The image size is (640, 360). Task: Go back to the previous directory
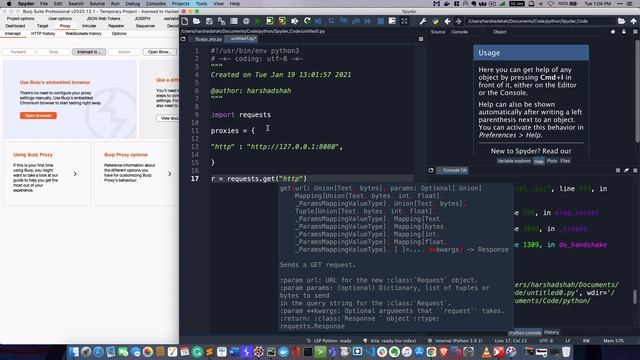[447, 21]
